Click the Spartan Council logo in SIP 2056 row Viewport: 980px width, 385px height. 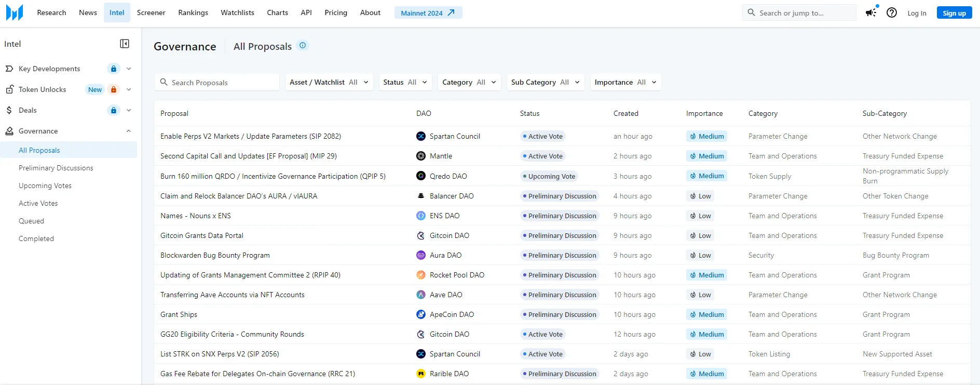pos(421,354)
